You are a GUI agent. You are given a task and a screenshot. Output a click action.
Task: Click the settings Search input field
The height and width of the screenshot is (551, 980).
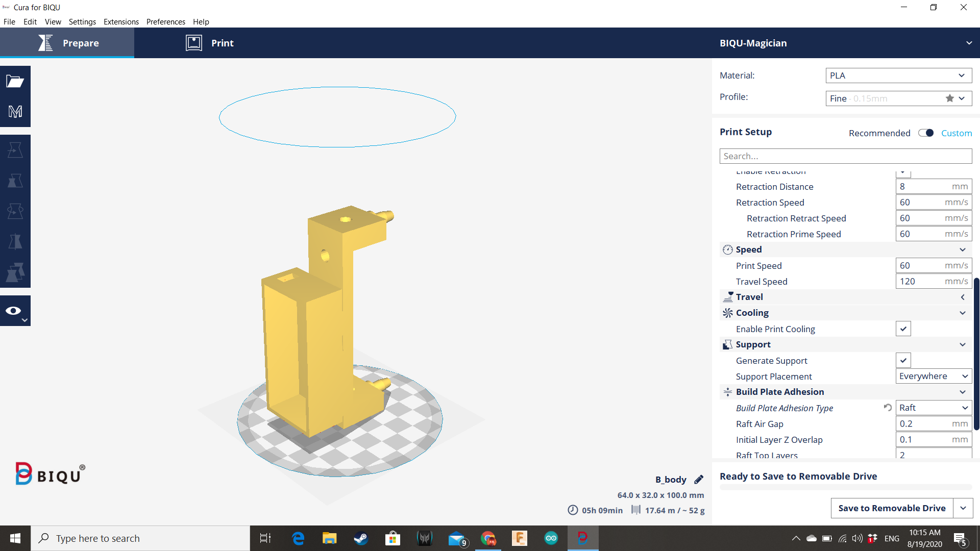(845, 156)
